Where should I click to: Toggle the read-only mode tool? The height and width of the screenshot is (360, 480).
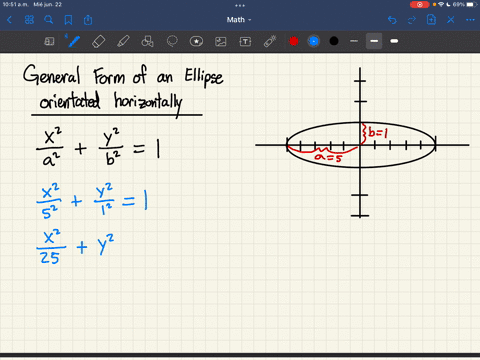[49, 41]
